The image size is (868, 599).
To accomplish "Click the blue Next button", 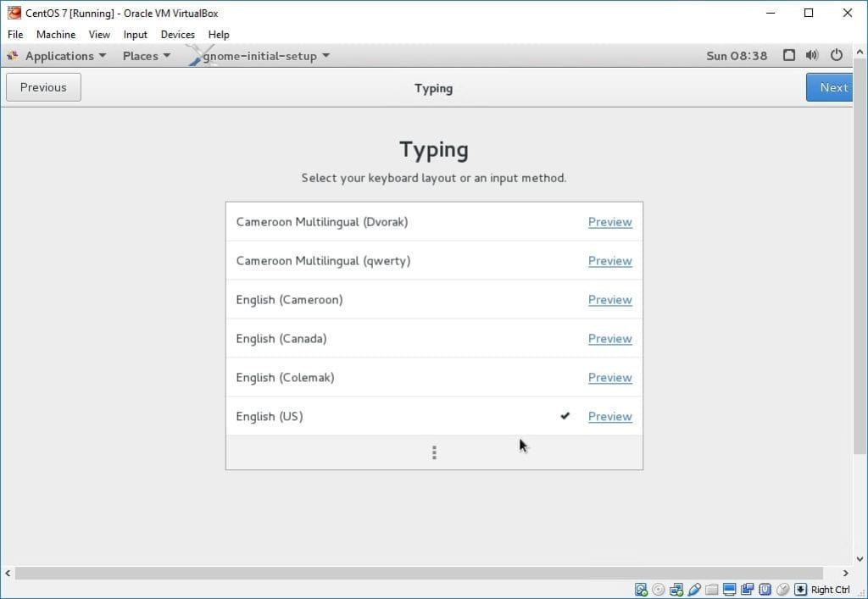I will [832, 87].
